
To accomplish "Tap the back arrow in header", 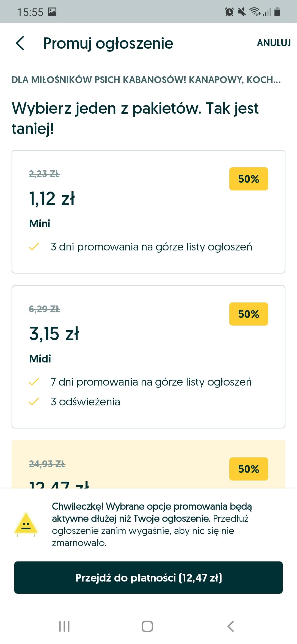I will click(21, 43).
